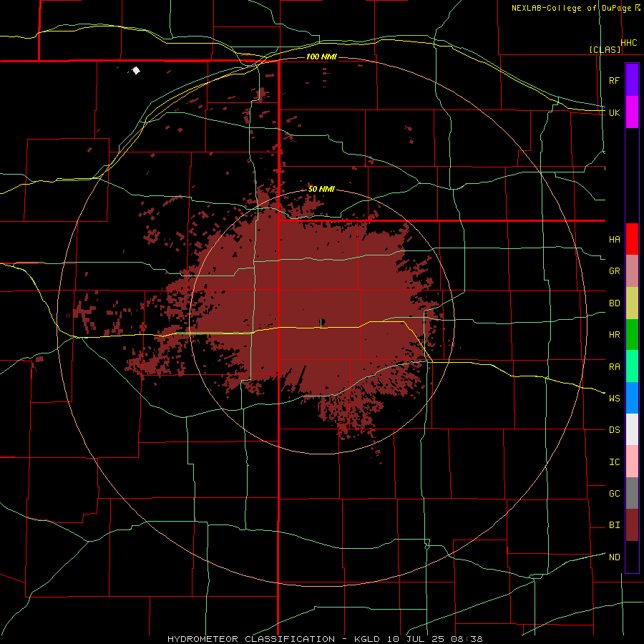Click the HA red legend color swatch
644x644 pixels.
click(632, 239)
